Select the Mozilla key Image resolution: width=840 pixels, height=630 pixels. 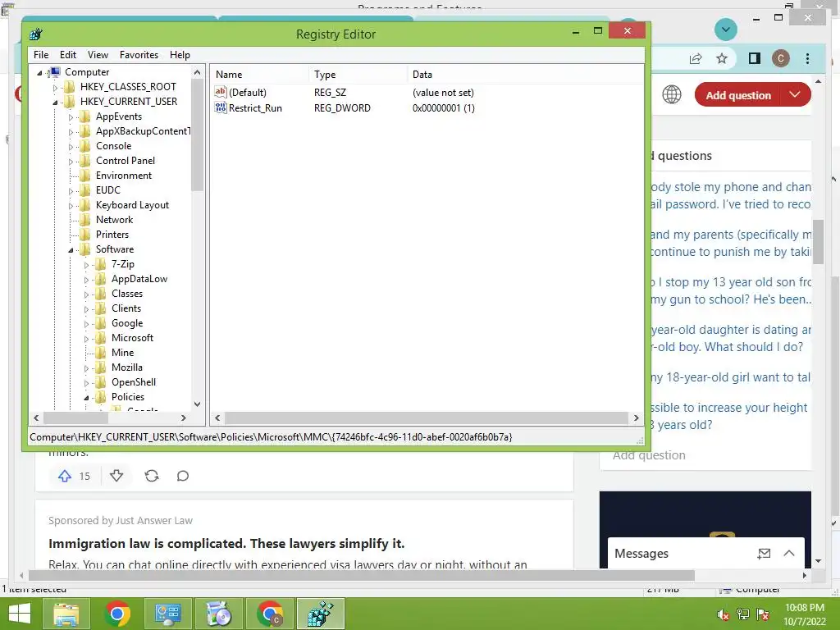tap(127, 367)
